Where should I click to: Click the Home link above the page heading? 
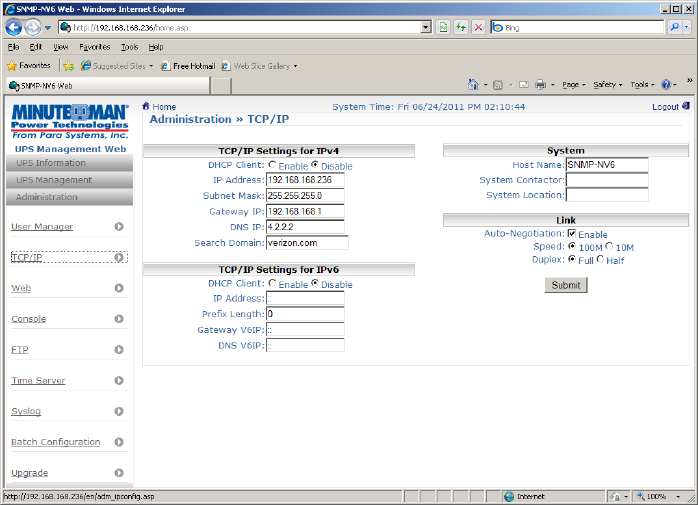coord(164,107)
